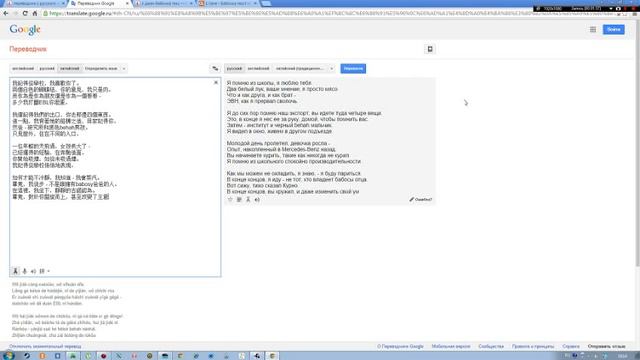
Task: Switch to the third browser tab
Action: tap(164, 3)
